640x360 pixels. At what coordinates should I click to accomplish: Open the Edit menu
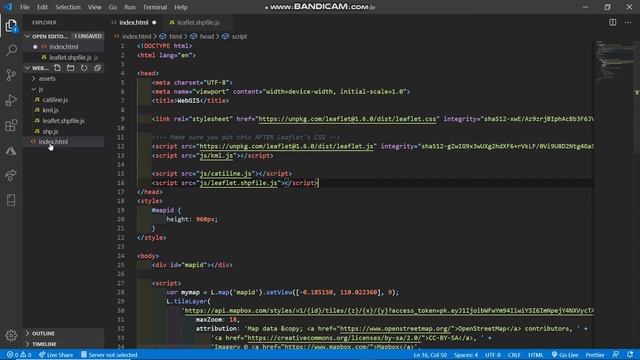point(42,7)
